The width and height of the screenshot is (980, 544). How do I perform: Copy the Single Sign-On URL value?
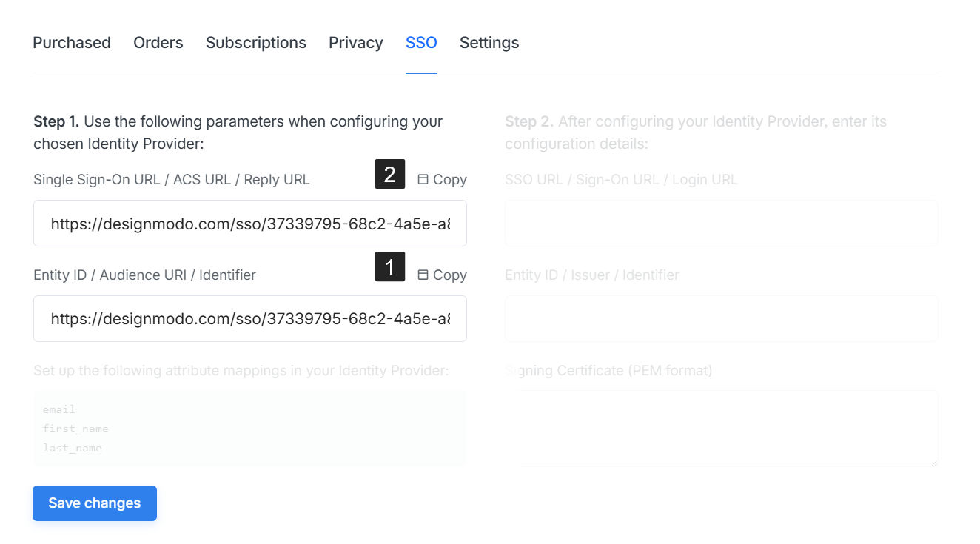pos(443,179)
